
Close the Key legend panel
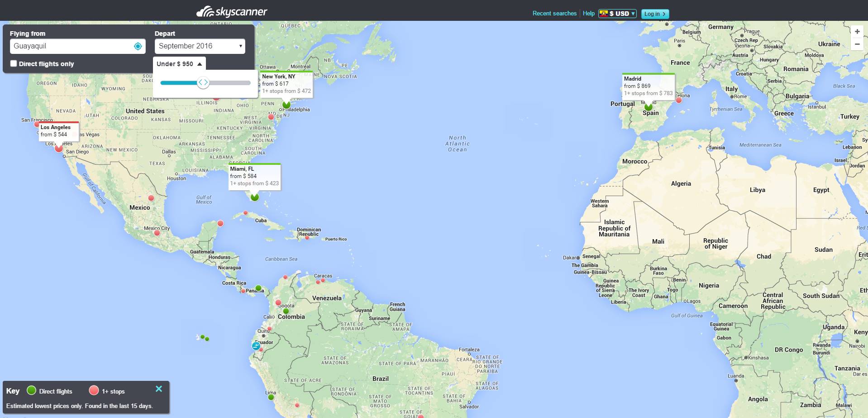coord(159,389)
